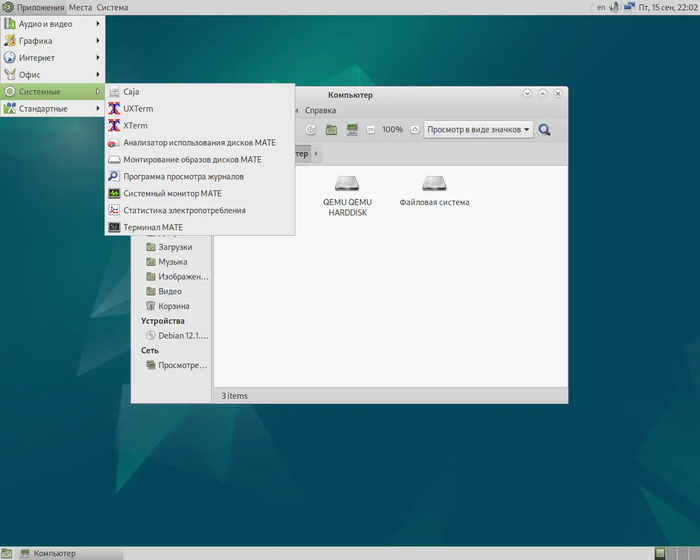The image size is (700, 560).
Task: Select the Файловая система drive
Action: point(434,191)
